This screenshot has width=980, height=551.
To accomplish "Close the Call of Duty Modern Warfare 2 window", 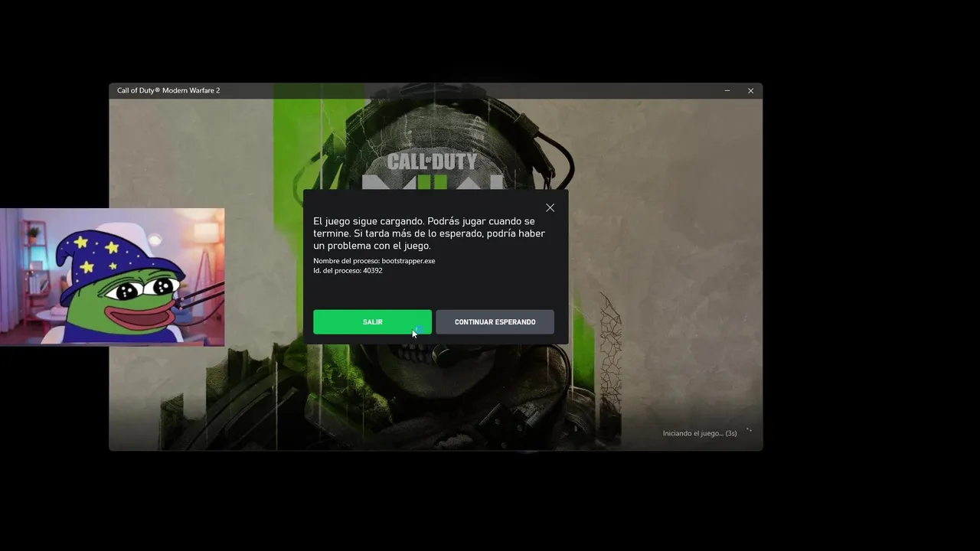I will point(750,90).
